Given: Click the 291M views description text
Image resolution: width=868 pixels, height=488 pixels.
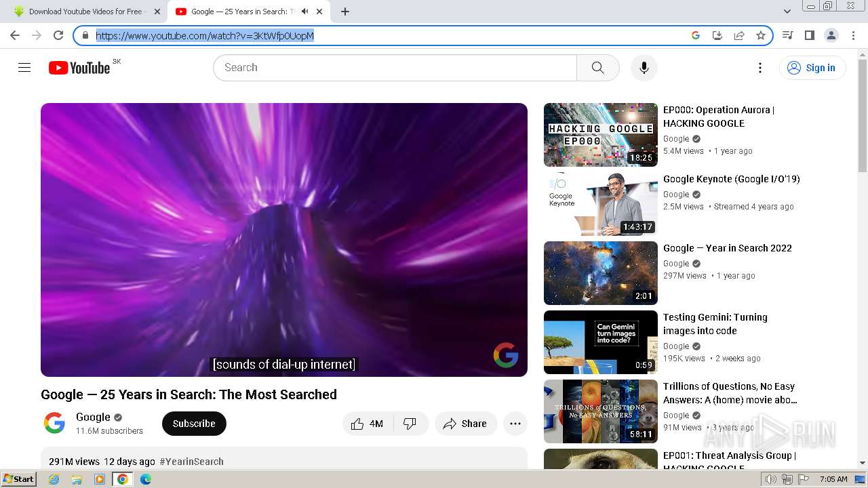Looking at the screenshot, I should pyautogui.click(x=74, y=462).
